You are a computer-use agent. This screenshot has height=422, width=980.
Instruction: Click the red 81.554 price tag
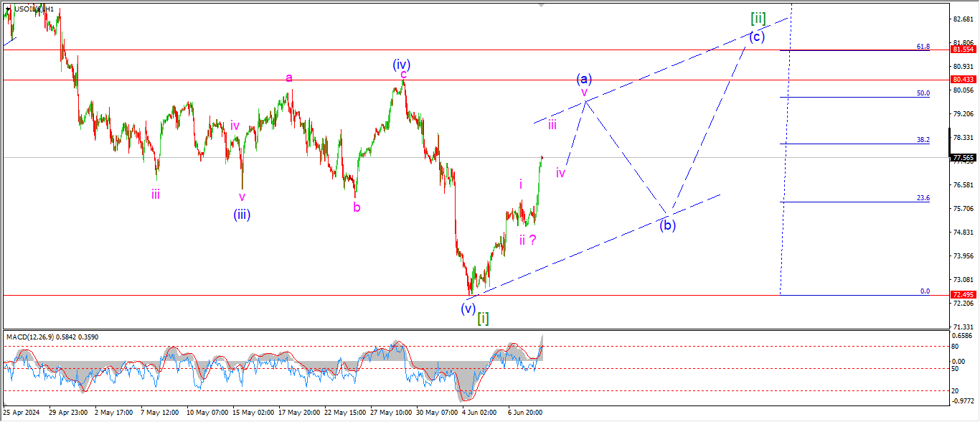point(961,50)
